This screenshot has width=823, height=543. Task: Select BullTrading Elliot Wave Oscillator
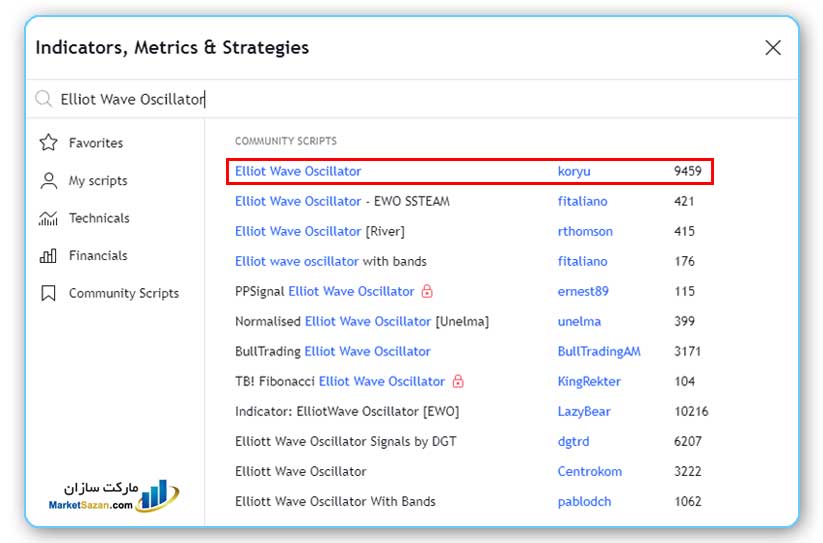tap(332, 351)
